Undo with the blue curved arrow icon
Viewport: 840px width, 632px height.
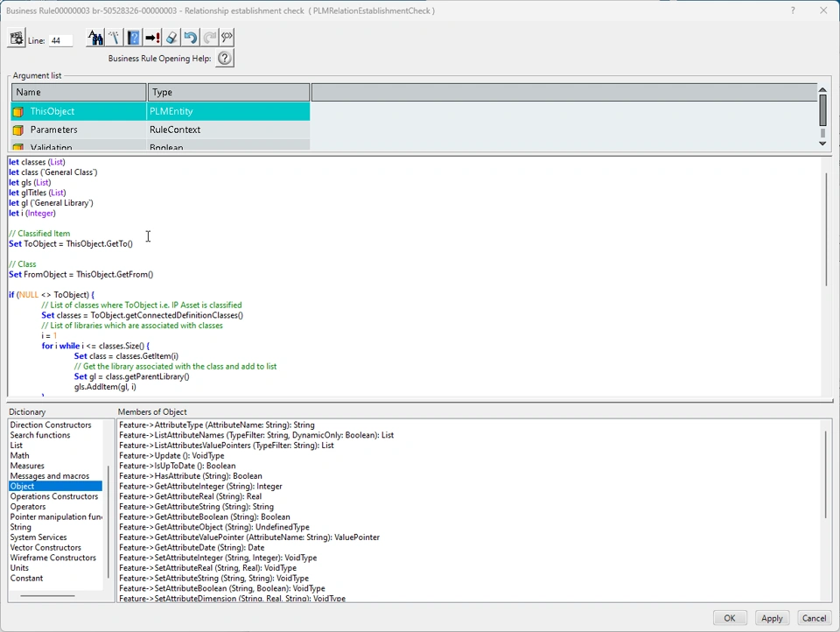pyautogui.click(x=190, y=38)
